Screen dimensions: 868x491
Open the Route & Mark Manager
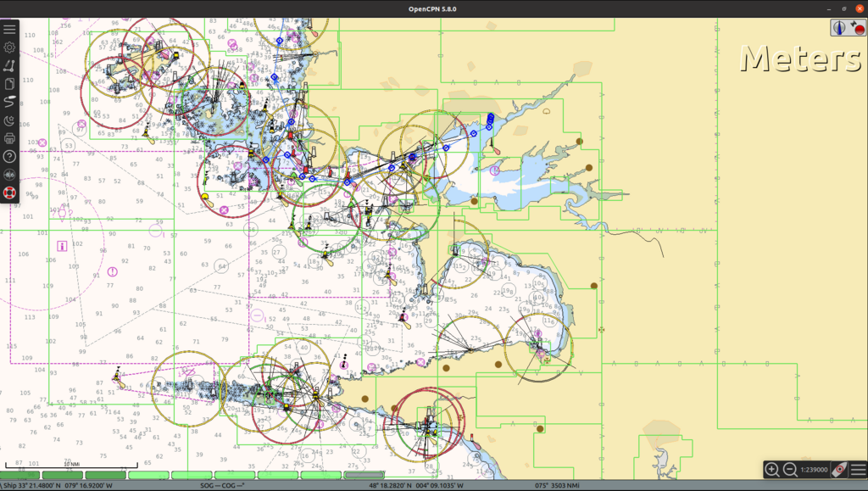tap(9, 84)
